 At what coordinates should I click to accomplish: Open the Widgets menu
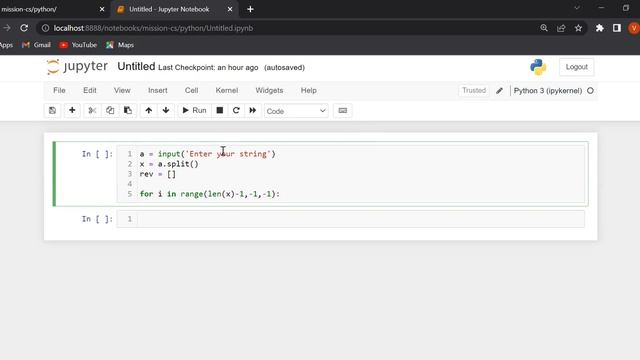(x=269, y=91)
